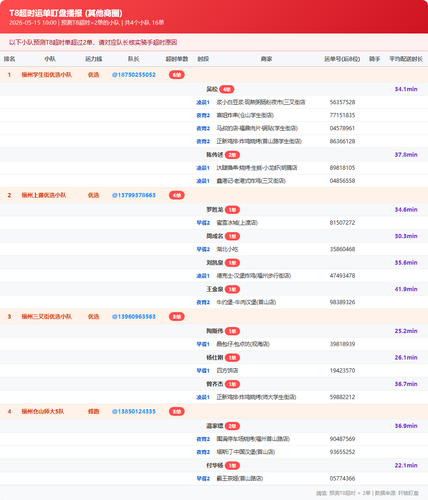Click waybill number 81507272

tap(342, 223)
